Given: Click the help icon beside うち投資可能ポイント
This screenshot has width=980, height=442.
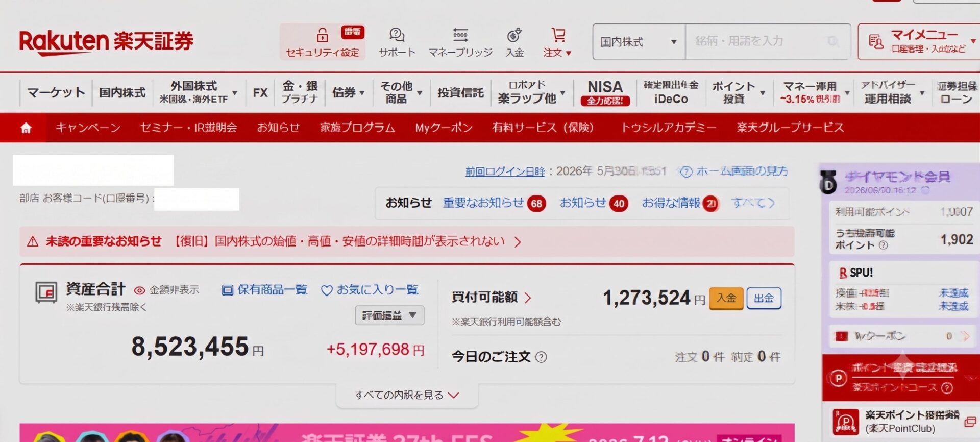Looking at the screenshot, I should pyautogui.click(x=884, y=245).
